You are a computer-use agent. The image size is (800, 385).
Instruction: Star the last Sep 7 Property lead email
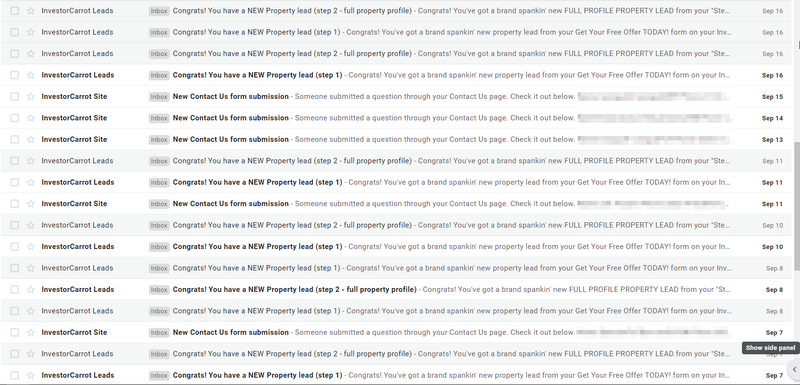coord(31,375)
